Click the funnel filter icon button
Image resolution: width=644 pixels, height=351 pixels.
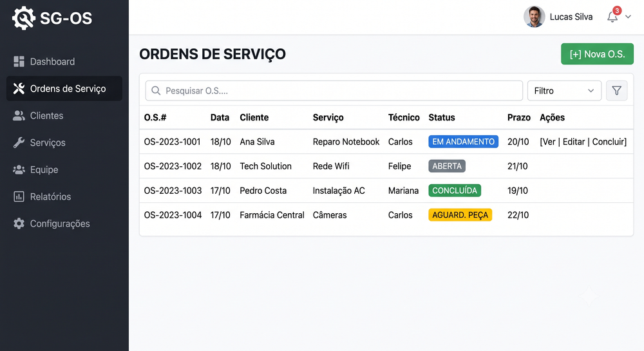point(616,91)
